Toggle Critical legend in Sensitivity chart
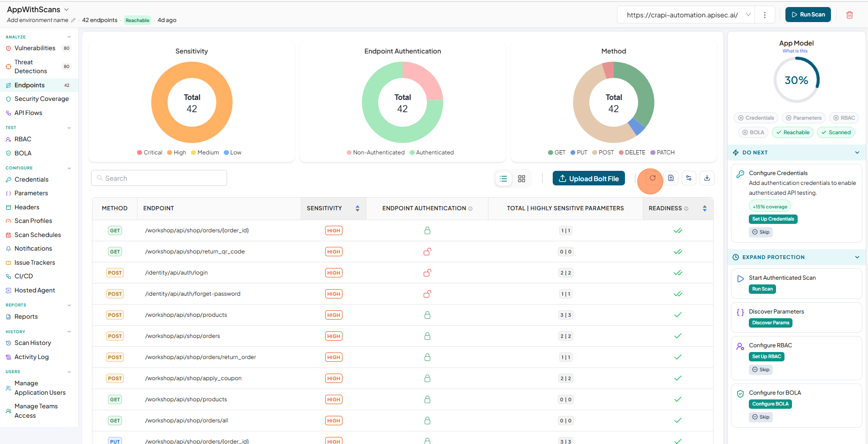 [x=150, y=153]
